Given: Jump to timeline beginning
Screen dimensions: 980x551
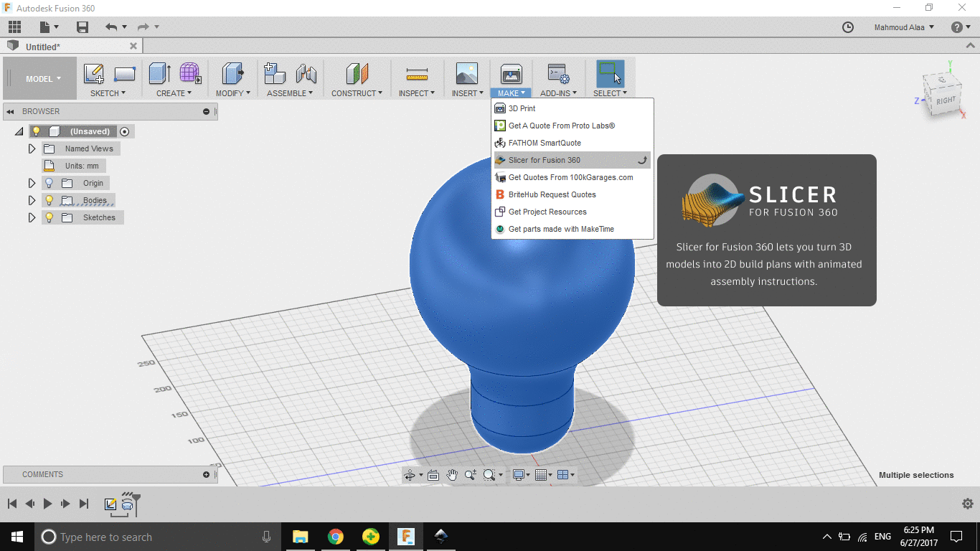Looking at the screenshot, I should click(x=12, y=504).
